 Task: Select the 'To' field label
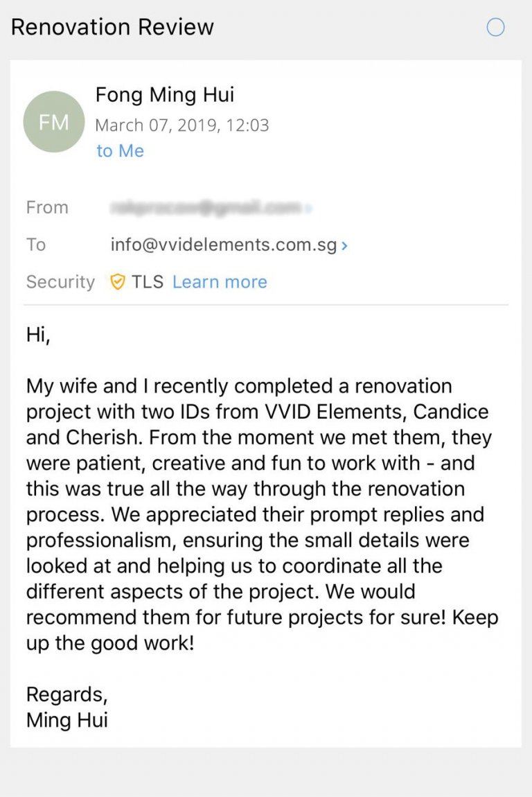click(36, 245)
